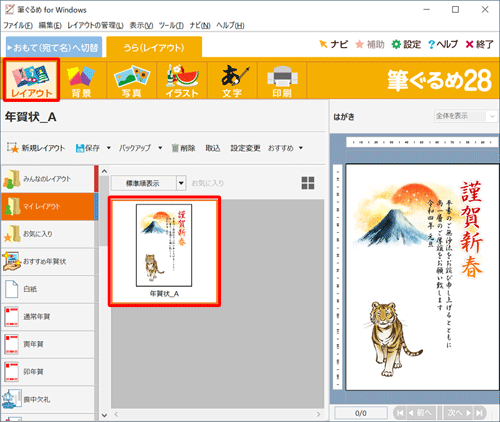
Task: Click the お気に入り filter next to sort dropdown
Action: [207, 183]
